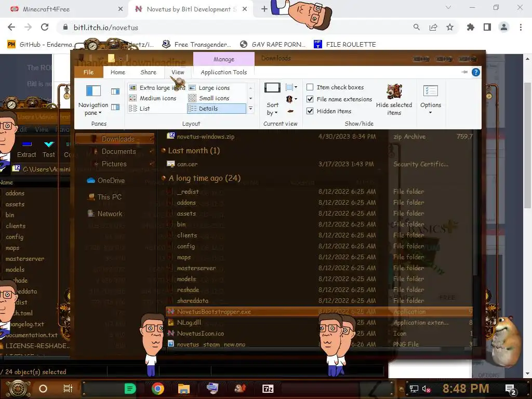Select Downloads in navigation pane

(x=114, y=139)
